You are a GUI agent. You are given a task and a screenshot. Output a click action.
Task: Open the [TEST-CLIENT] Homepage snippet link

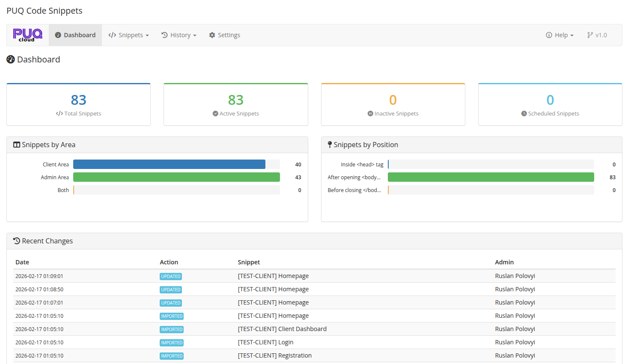(x=273, y=276)
